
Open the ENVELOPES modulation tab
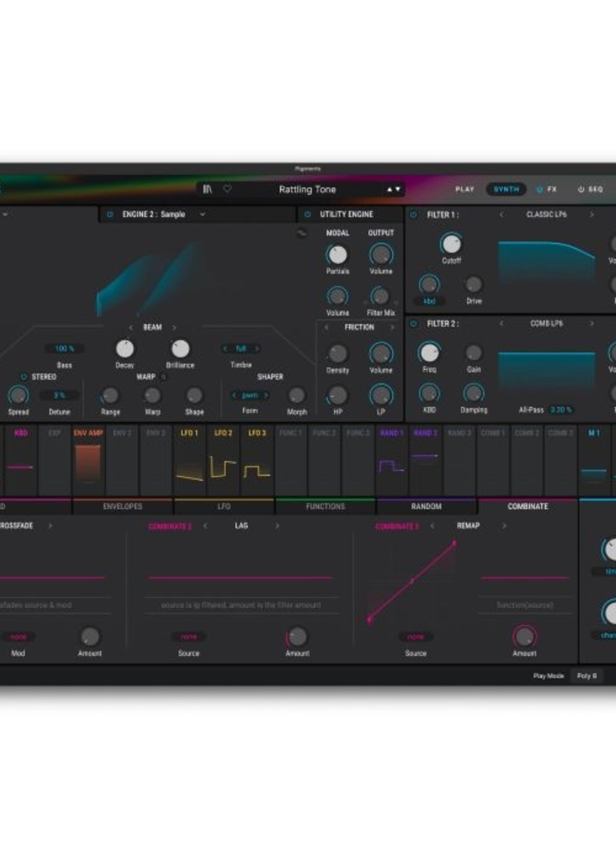coord(122,507)
